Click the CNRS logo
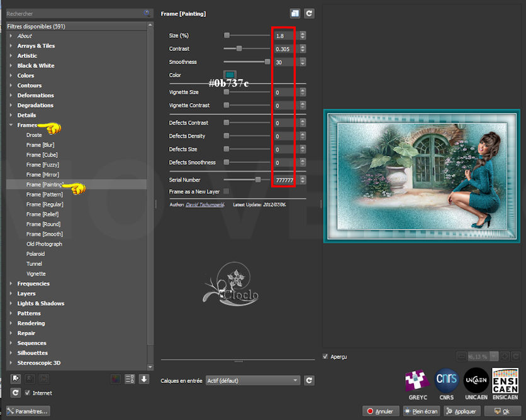The image size is (526, 420). point(446,384)
